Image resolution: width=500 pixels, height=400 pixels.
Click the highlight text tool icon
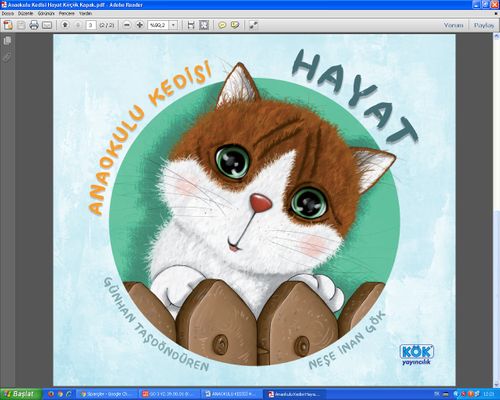[x=235, y=25]
